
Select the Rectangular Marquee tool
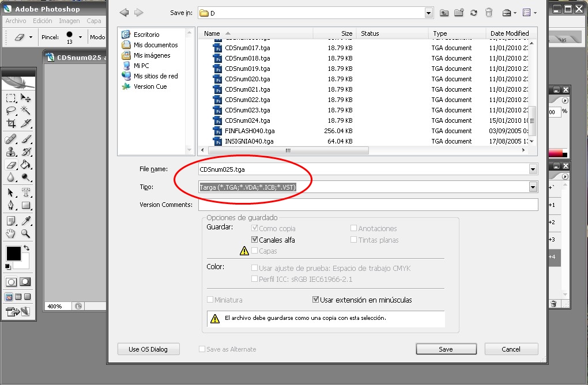[11, 98]
